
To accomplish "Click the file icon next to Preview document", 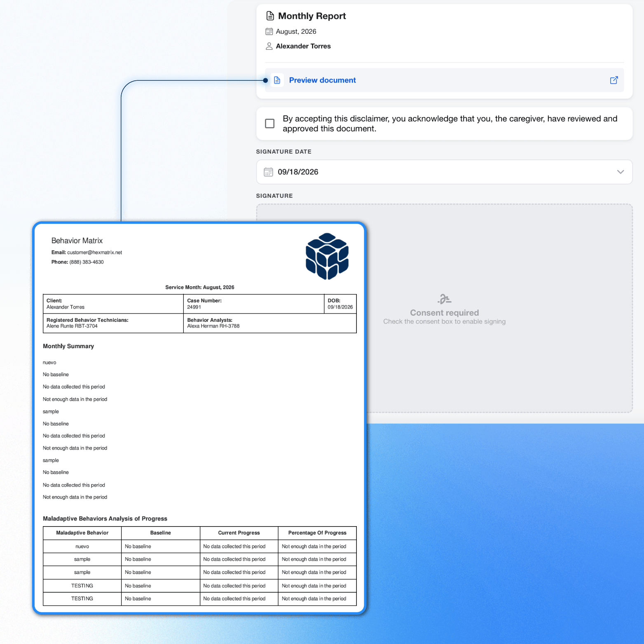I will pyautogui.click(x=277, y=80).
